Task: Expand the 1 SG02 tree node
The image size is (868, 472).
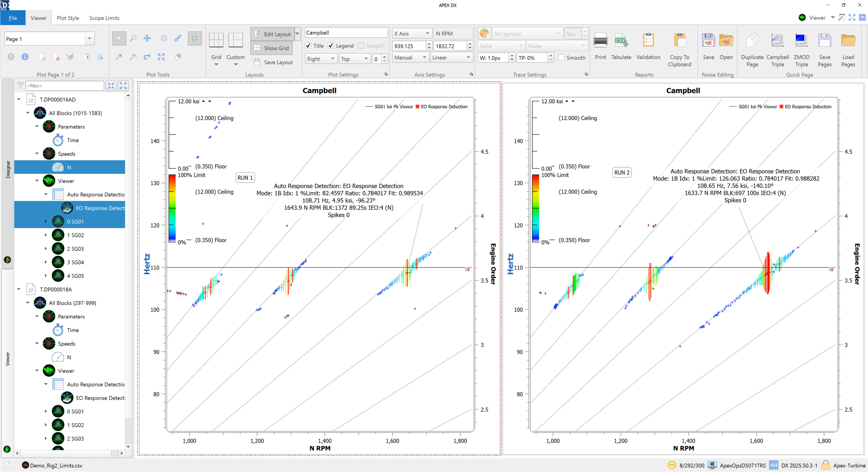Action: click(46, 235)
